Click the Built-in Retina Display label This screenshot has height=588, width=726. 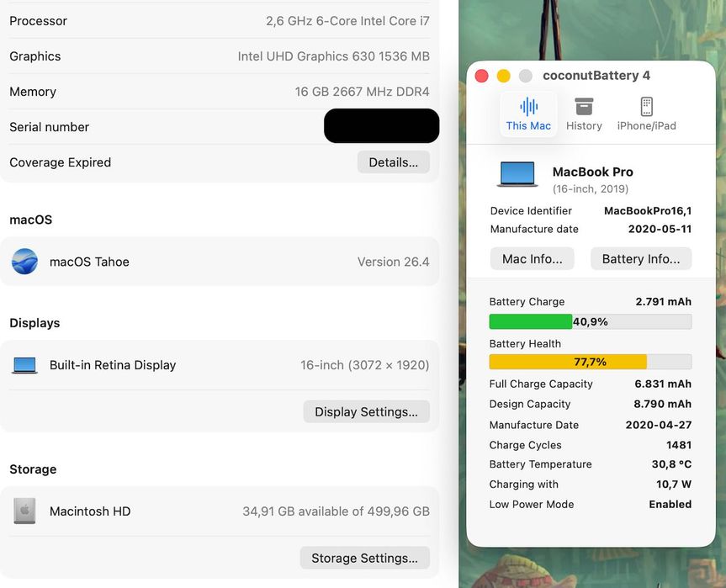click(113, 365)
